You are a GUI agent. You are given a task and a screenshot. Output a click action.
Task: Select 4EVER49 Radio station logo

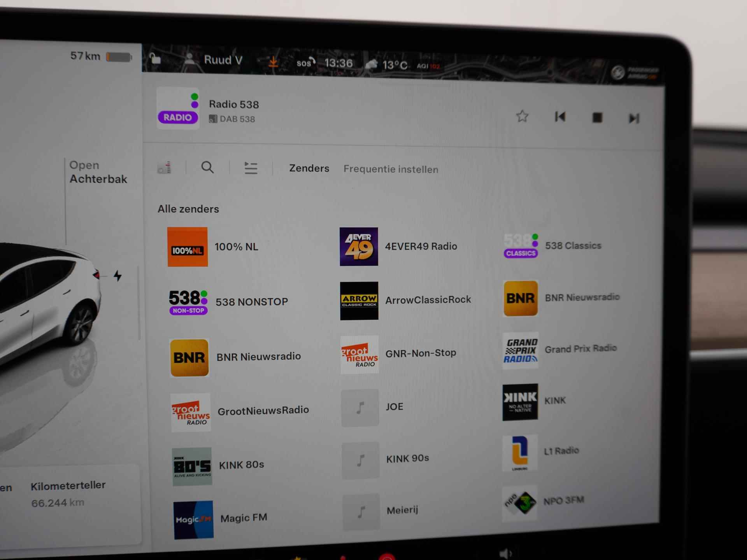(359, 247)
